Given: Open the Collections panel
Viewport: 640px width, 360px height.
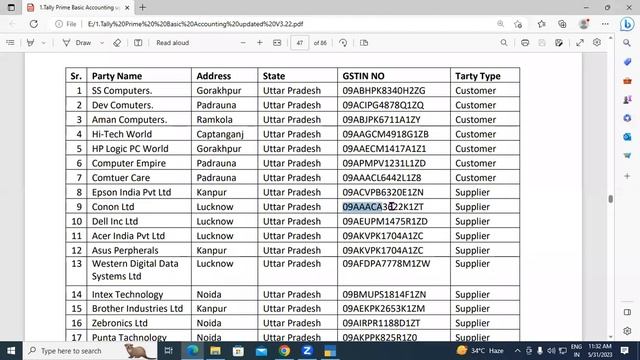Looking at the screenshot, I should point(562,24).
